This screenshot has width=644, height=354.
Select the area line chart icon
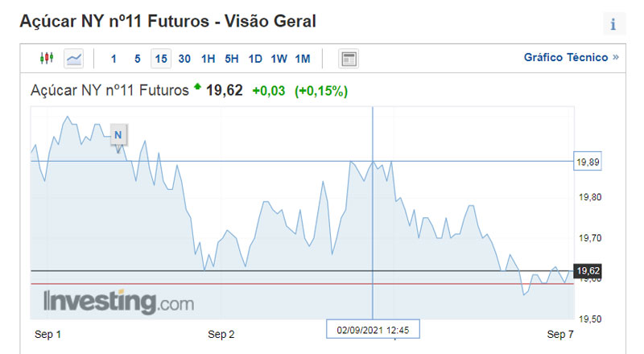[74, 58]
